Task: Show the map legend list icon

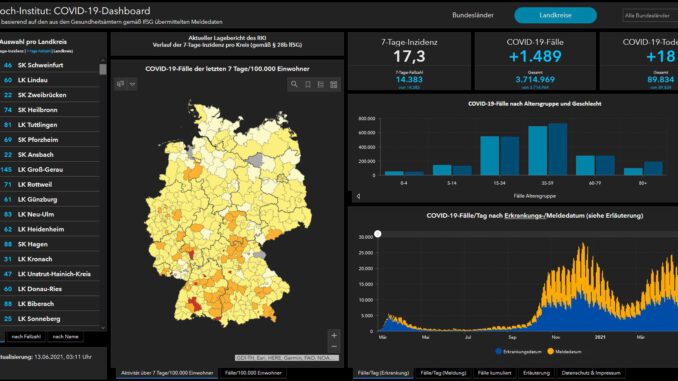Action: (321, 84)
